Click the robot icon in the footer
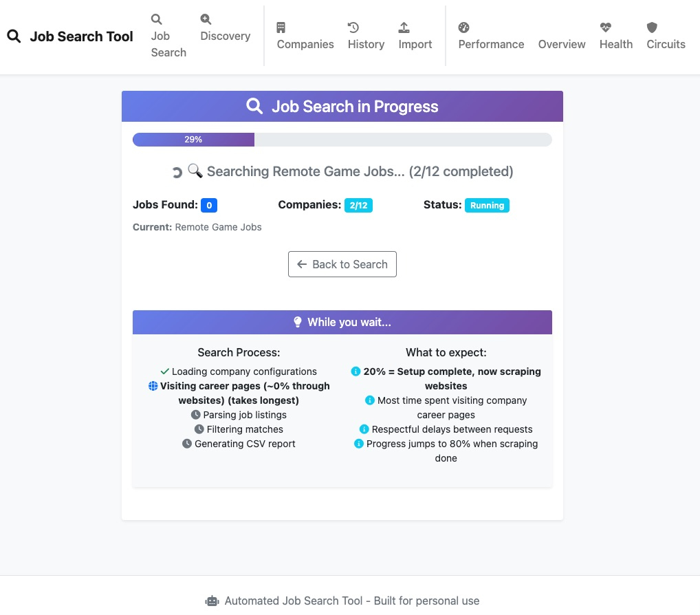This screenshot has height=615, width=700. (x=212, y=601)
